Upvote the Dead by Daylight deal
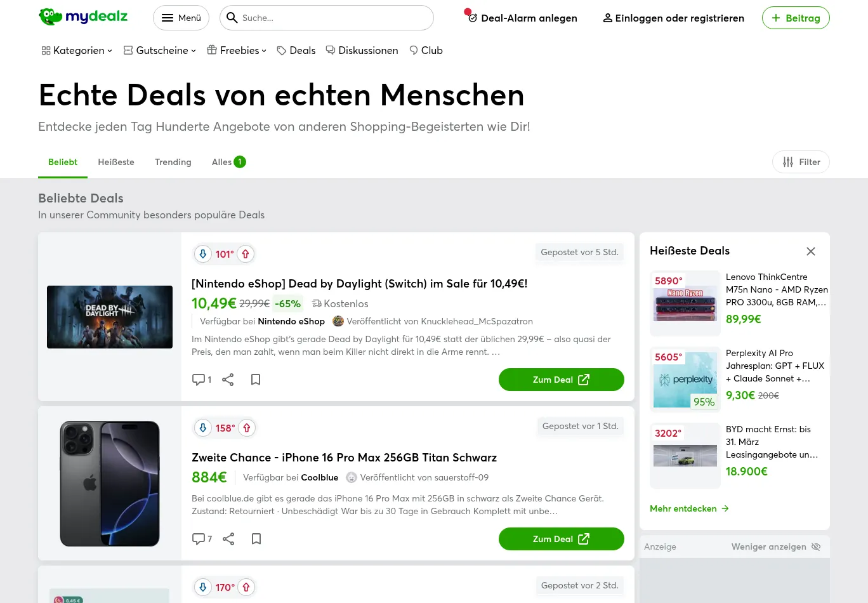Screen dimensions: 868x603 pyautogui.click(x=246, y=254)
